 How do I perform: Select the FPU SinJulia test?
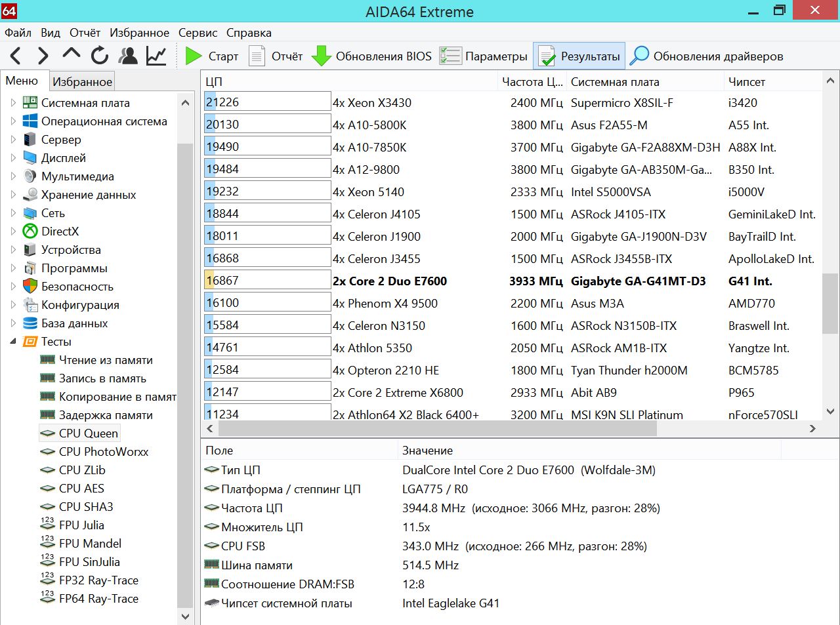pos(89,562)
